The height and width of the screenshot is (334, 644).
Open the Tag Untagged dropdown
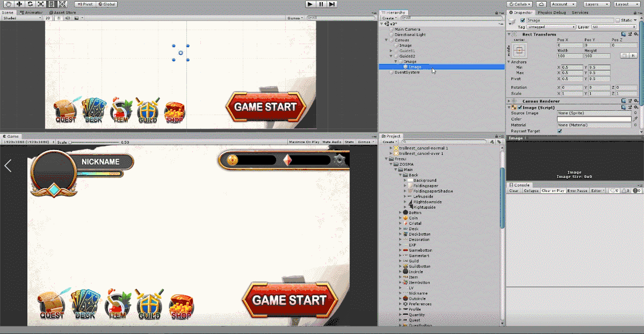click(551, 27)
